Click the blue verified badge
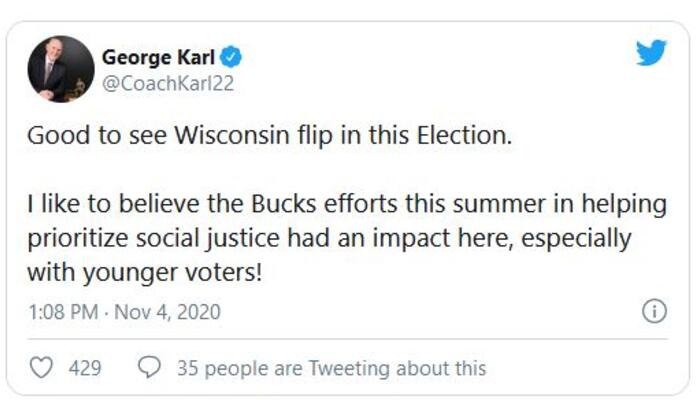The width and height of the screenshot is (700, 400). tap(233, 56)
